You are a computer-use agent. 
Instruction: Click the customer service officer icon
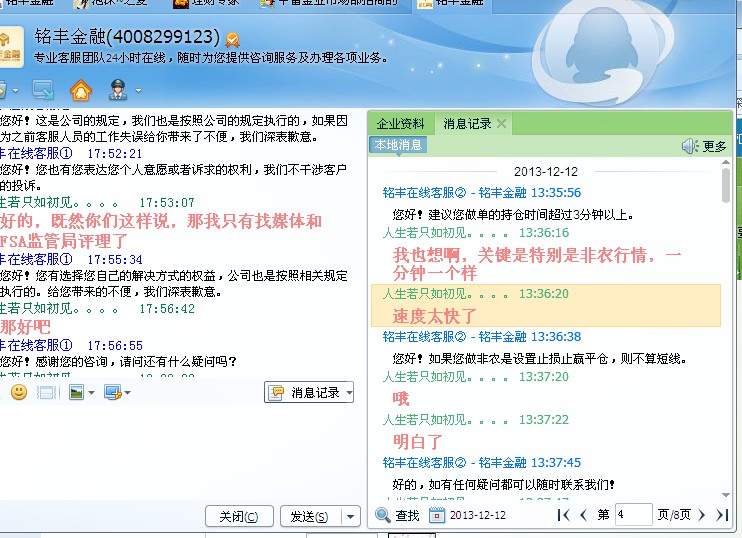[x=118, y=89]
